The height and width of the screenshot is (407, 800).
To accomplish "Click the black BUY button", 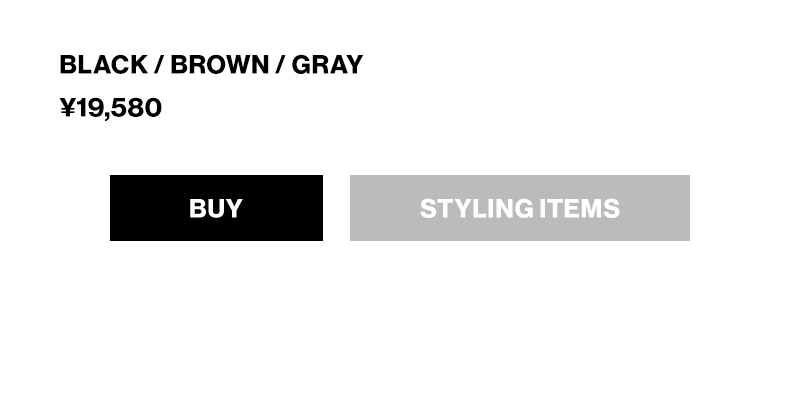I will 216,208.
